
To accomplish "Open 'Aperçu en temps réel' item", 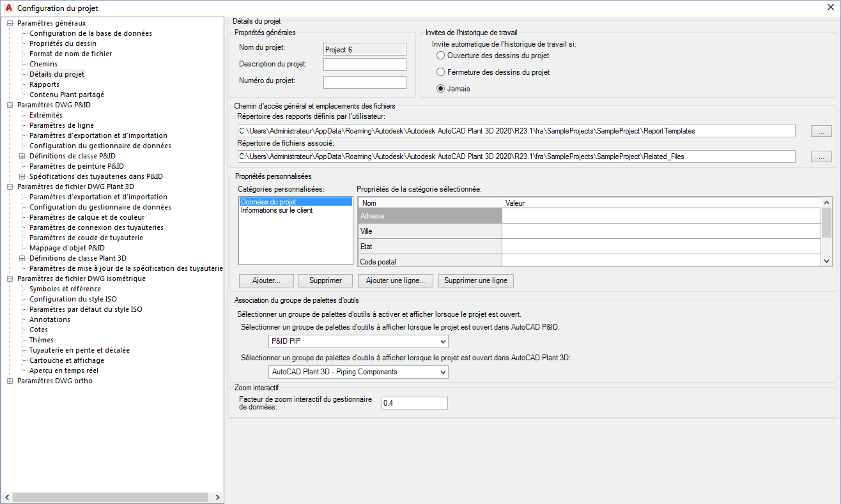I will 64,370.
